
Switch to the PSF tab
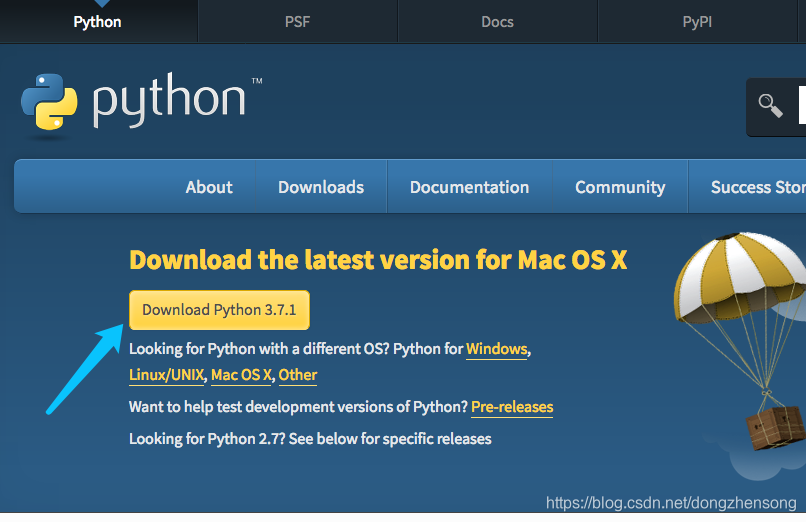(x=297, y=22)
